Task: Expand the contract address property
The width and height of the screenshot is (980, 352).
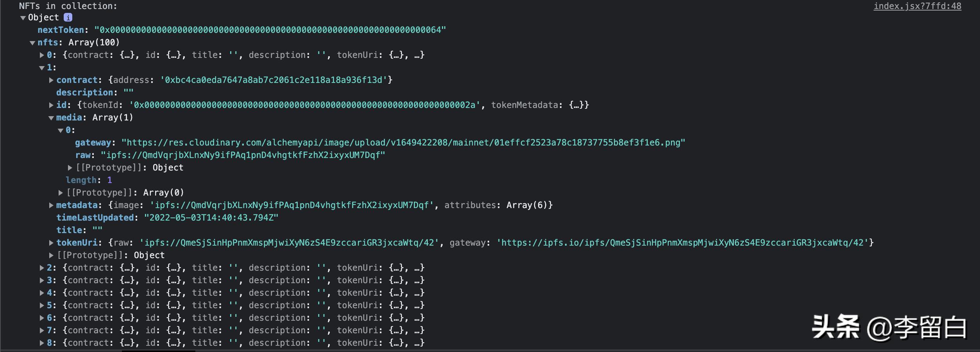Action: (x=51, y=80)
